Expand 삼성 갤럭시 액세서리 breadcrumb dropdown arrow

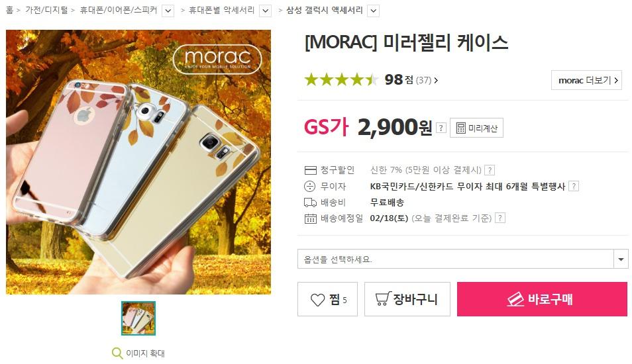(x=374, y=11)
